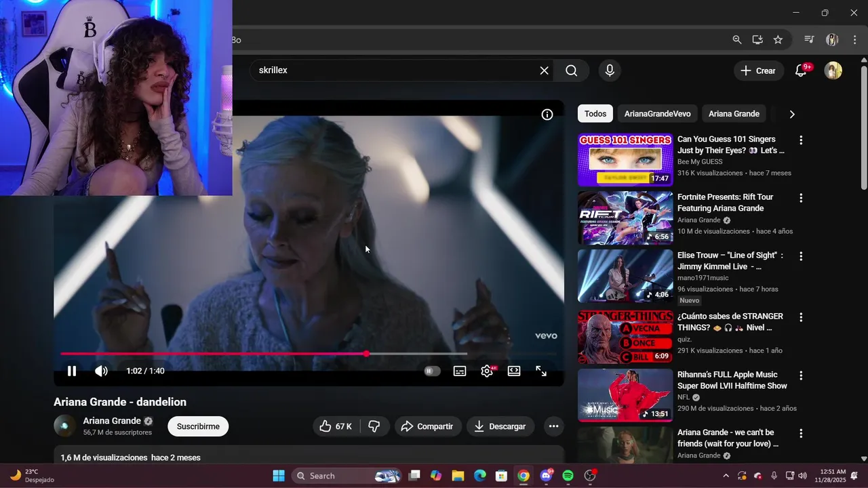The height and width of the screenshot is (488, 868).
Task: Start voice search with microphone
Action: point(610,70)
